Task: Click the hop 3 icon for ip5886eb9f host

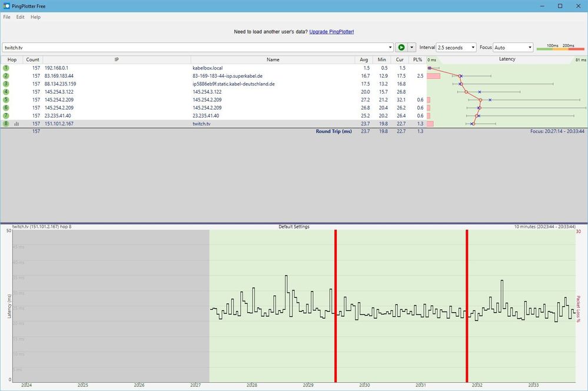Action: point(6,84)
